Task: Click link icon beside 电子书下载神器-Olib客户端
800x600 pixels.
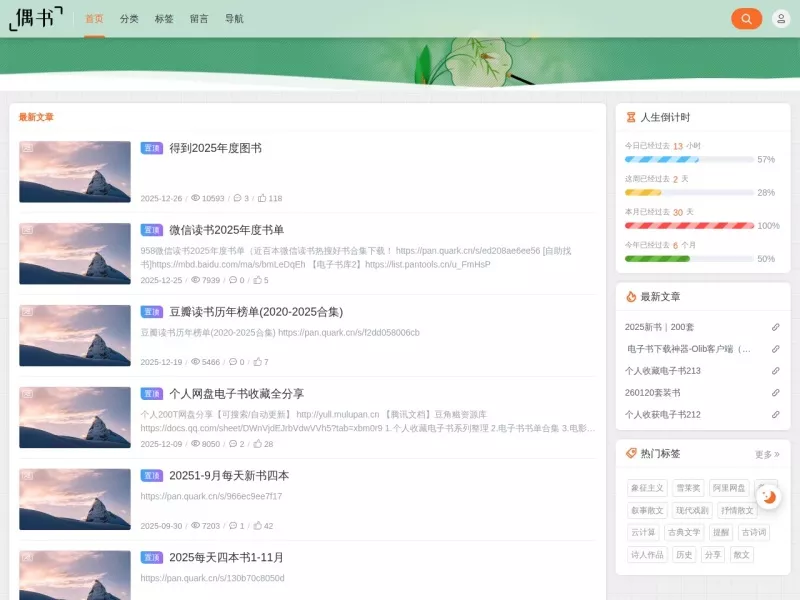Action: (776, 349)
